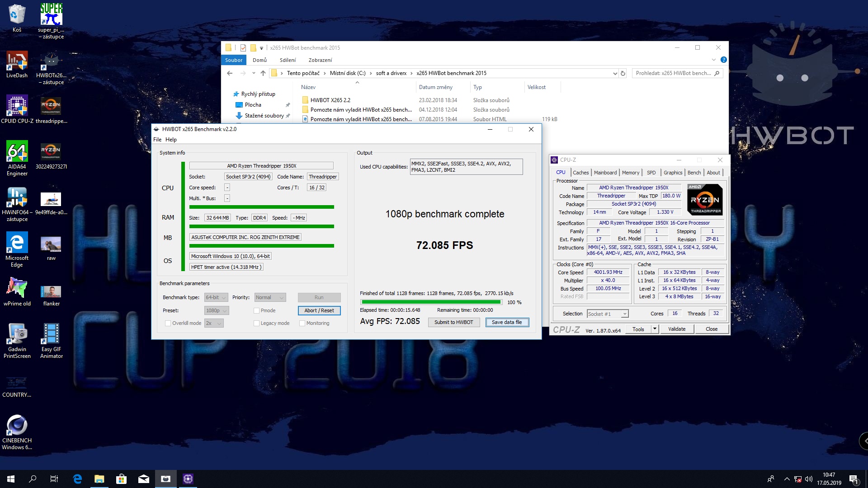Open taskbar Search magnifier icon

click(33, 479)
